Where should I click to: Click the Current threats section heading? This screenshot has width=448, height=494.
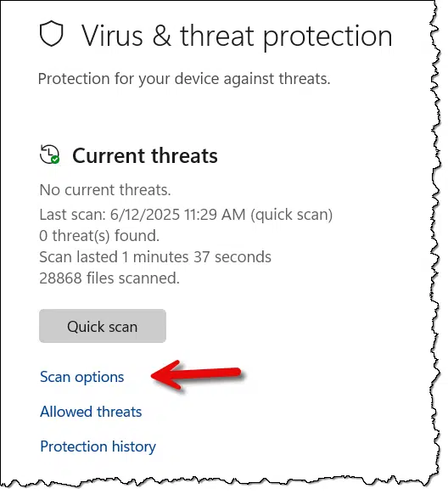pos(145,155)
